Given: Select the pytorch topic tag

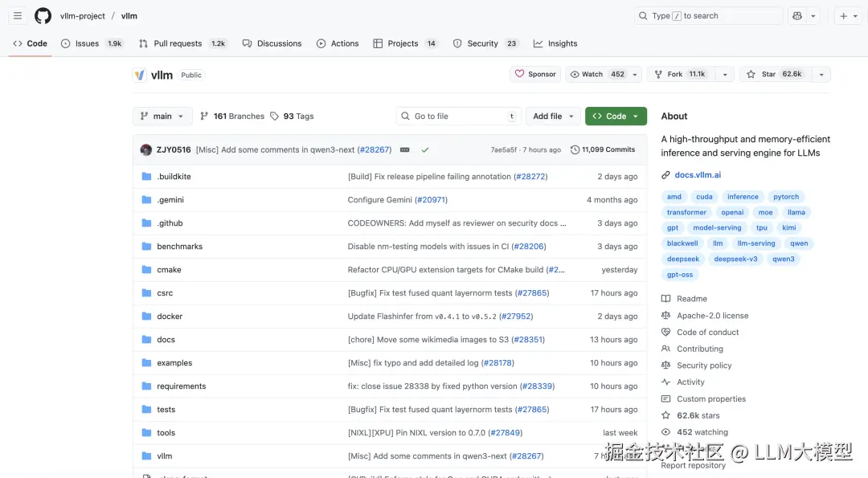Looking at the screenshot, I should [785, 197].
